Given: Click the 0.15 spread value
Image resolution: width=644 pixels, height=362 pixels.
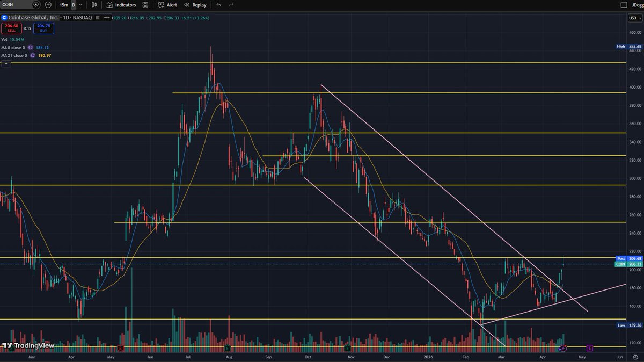Looking at the screenshot, I should [27, 28].
